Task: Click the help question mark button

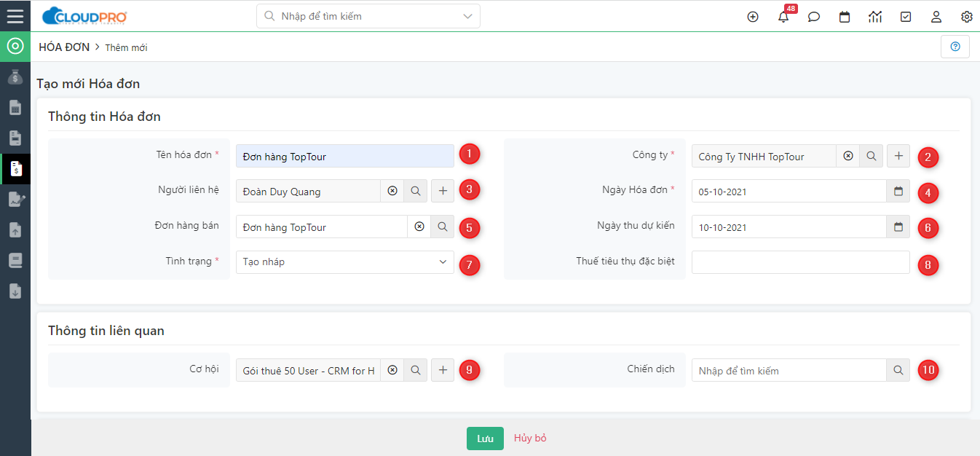Action: 955,47
